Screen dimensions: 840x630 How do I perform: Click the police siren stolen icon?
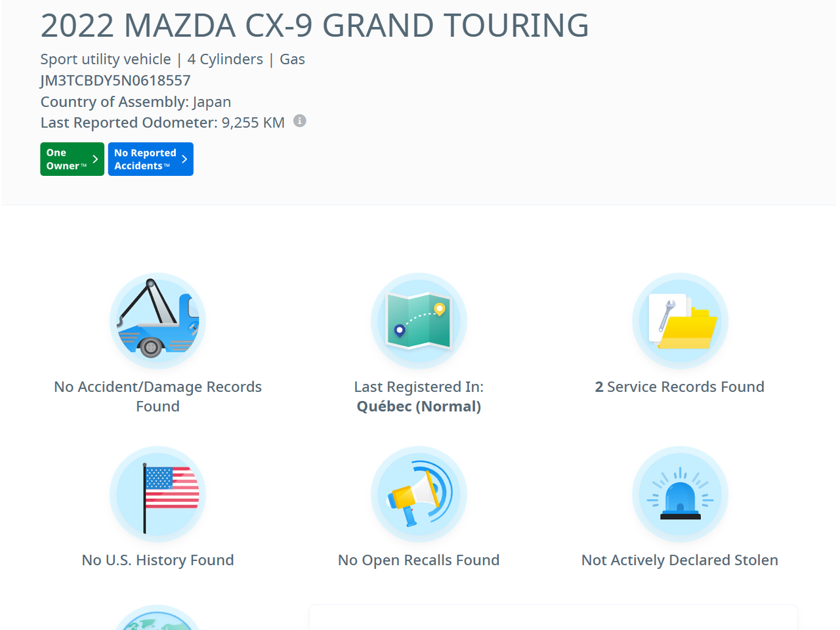click(680, 494)
